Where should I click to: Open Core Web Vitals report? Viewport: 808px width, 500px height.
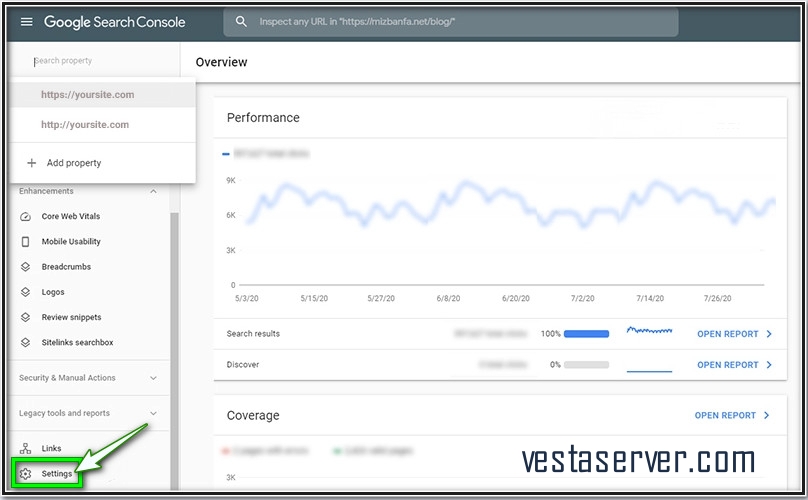[71, 216]
